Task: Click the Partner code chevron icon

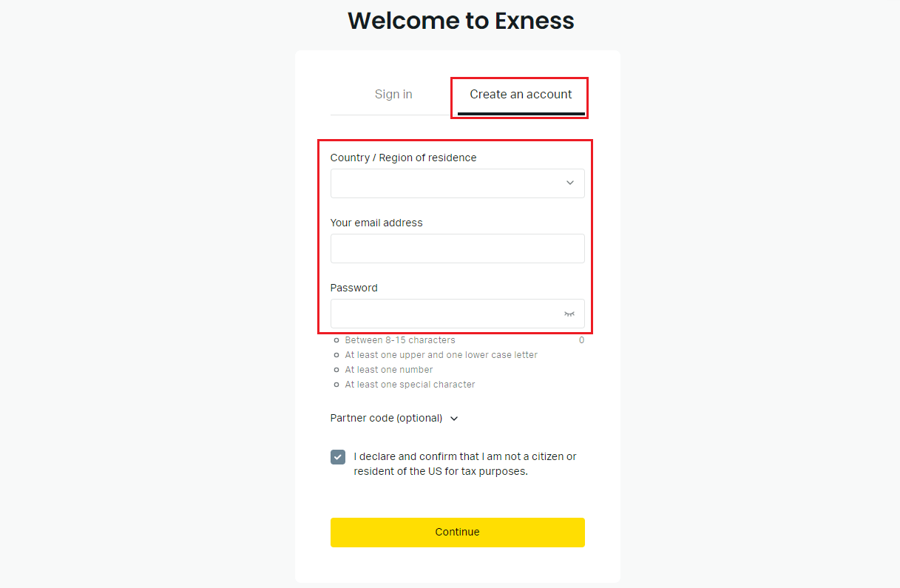Action: (454, 418)
